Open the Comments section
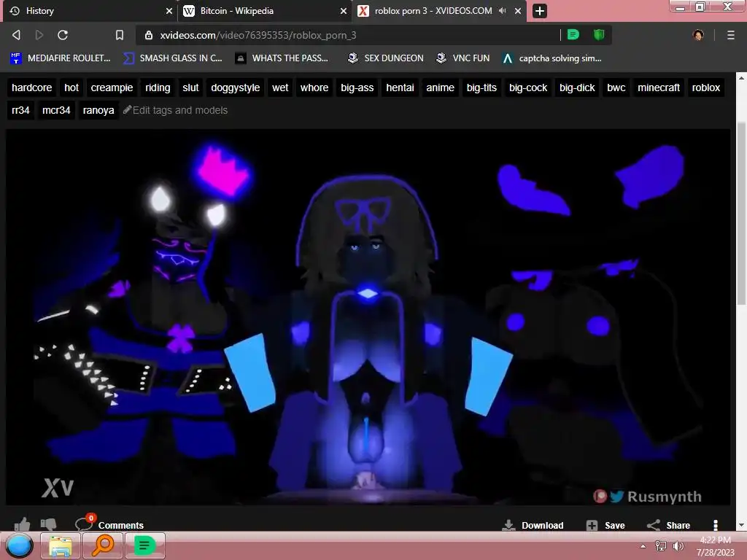747x560 pixels. [x=110, y=524]
